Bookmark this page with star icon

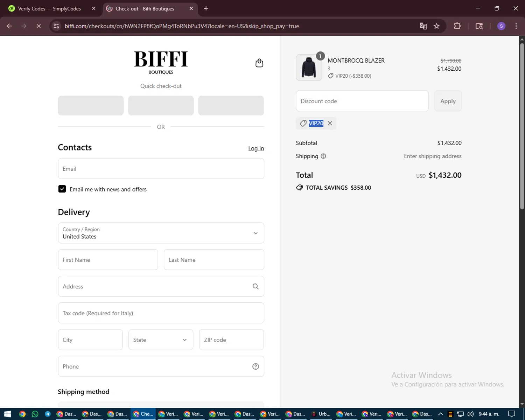point(436,26)
